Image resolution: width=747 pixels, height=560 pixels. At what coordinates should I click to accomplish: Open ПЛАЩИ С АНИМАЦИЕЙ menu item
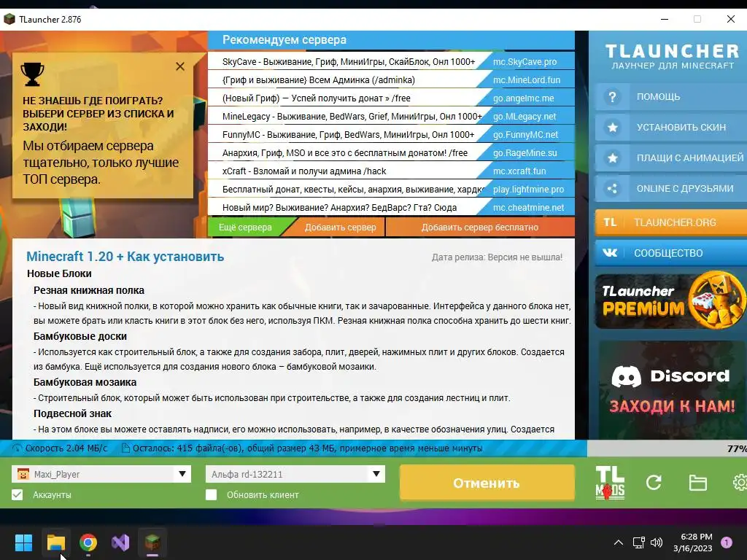[671, 157]
